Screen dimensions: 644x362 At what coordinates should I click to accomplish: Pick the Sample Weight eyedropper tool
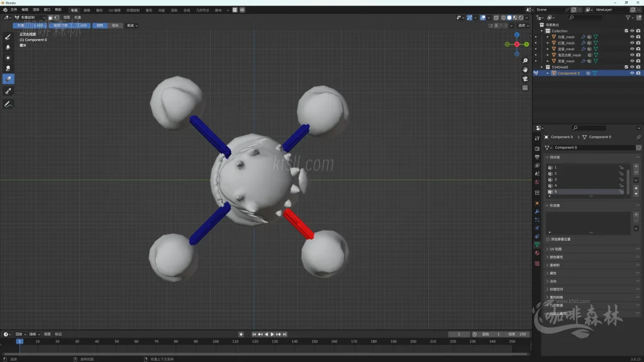click(8, 91)
